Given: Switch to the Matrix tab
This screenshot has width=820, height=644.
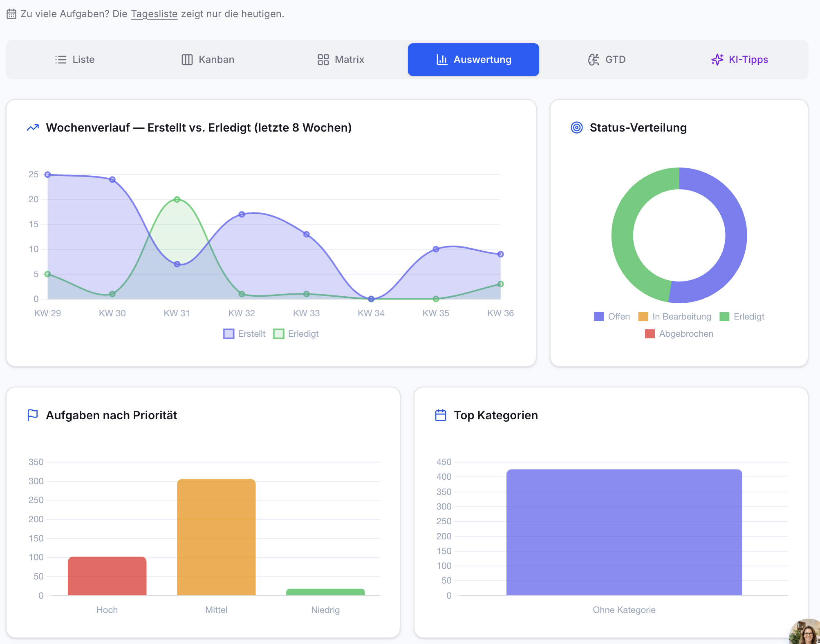Looking at the screenshot, I should click(341, 60).
